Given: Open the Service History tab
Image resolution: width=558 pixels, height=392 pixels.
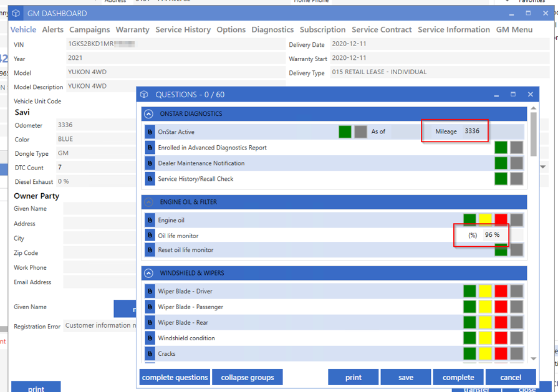Looking at the screenshot, I should (183, 29).
